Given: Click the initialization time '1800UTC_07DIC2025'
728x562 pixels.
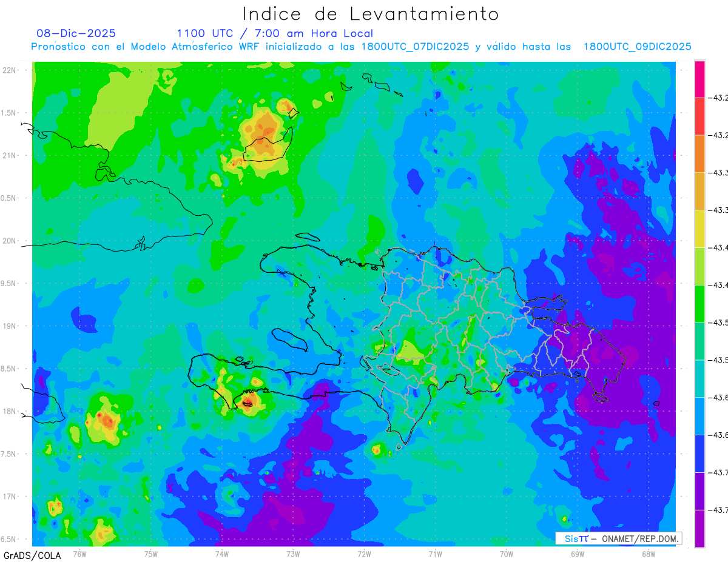Looking at the screenshot, I should [x=416, y=47].
